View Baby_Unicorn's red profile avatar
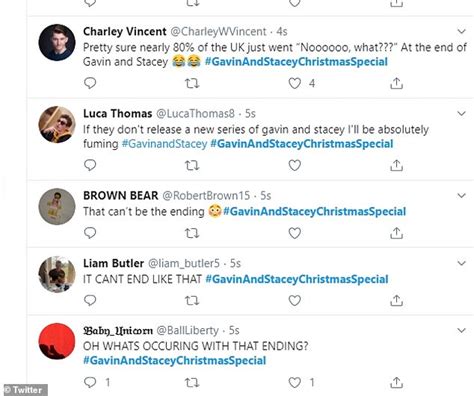The image size is (474, 396). (57, 341)
